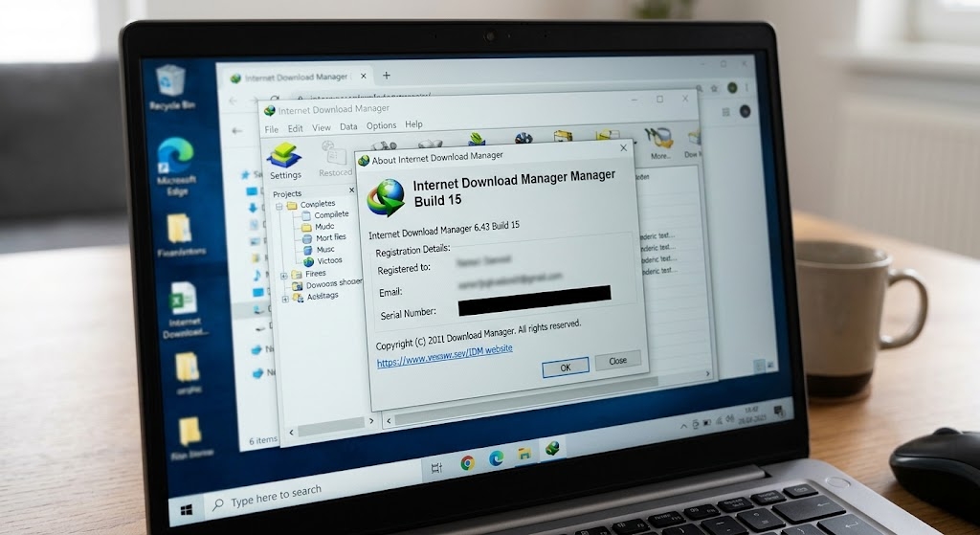Click the browser tab's IDM favicon
The width and height of the screenshot is (980, 535).
point(235,78)
